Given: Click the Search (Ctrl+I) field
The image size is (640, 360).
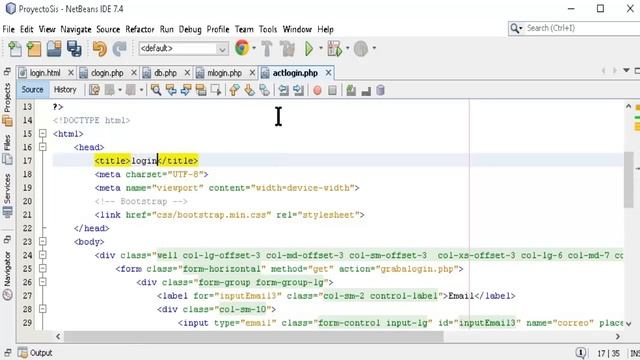Looking at the screenshot, I should (574, 28).
